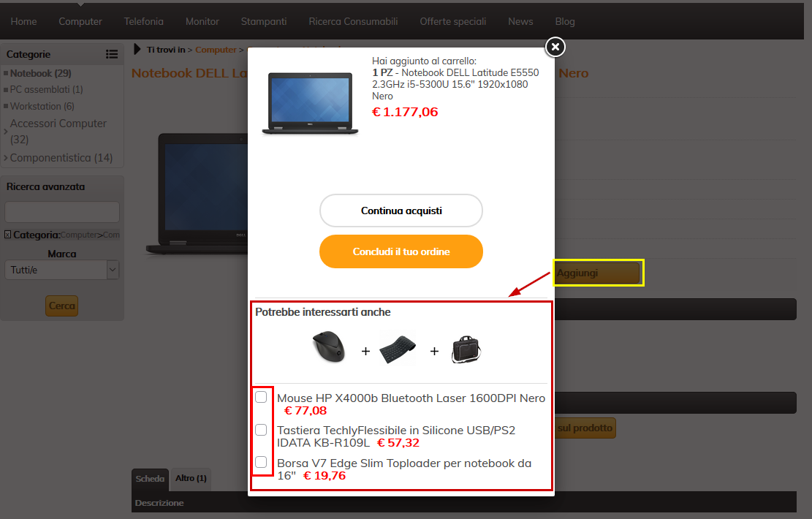Click the HP mouse product image

point(329,346)
